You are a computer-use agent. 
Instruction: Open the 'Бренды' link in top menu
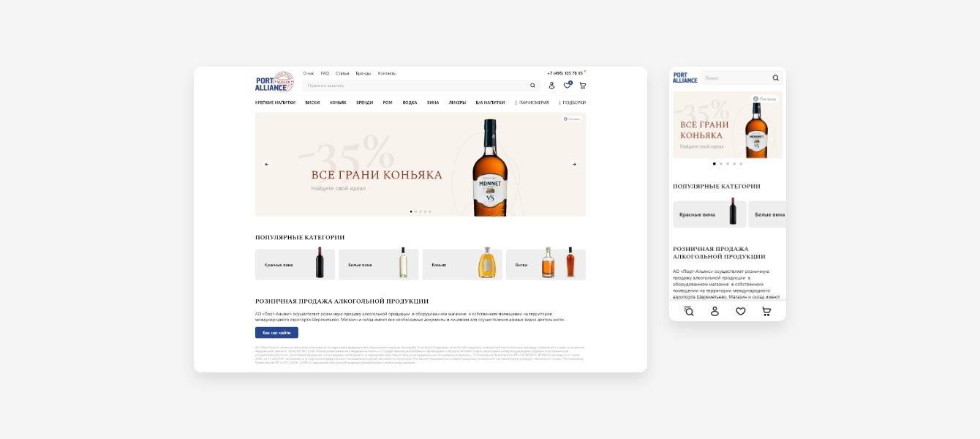click(x=363, y=73)
